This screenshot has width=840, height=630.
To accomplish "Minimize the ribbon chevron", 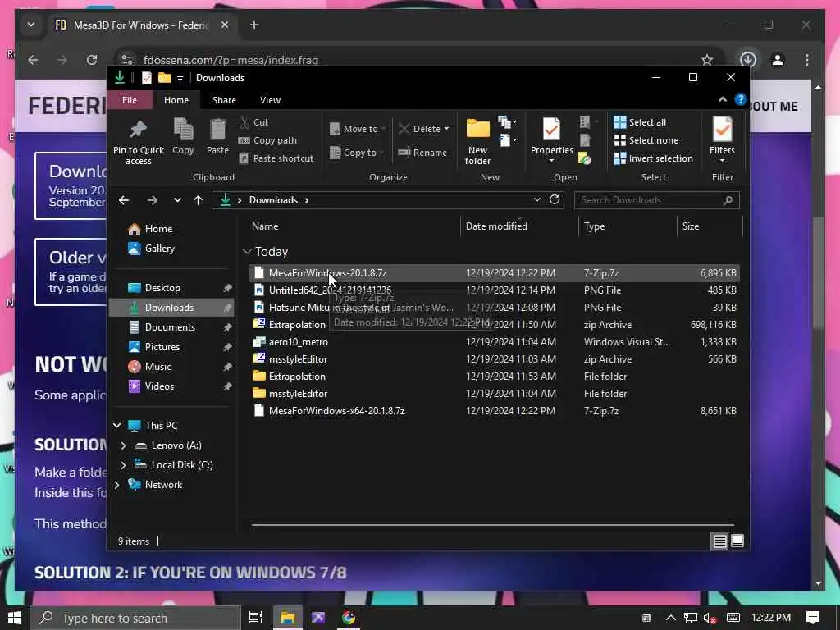I will [723, 99].
